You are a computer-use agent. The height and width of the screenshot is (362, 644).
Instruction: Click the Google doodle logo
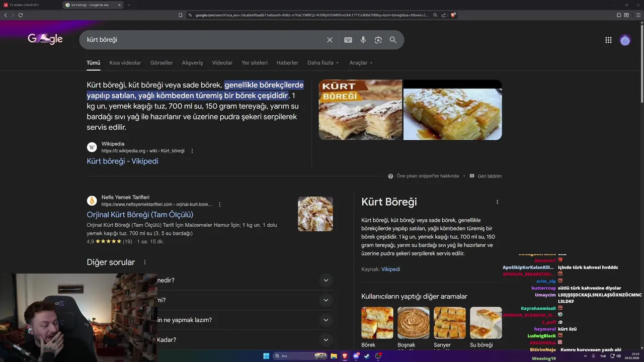pos(45,39)
